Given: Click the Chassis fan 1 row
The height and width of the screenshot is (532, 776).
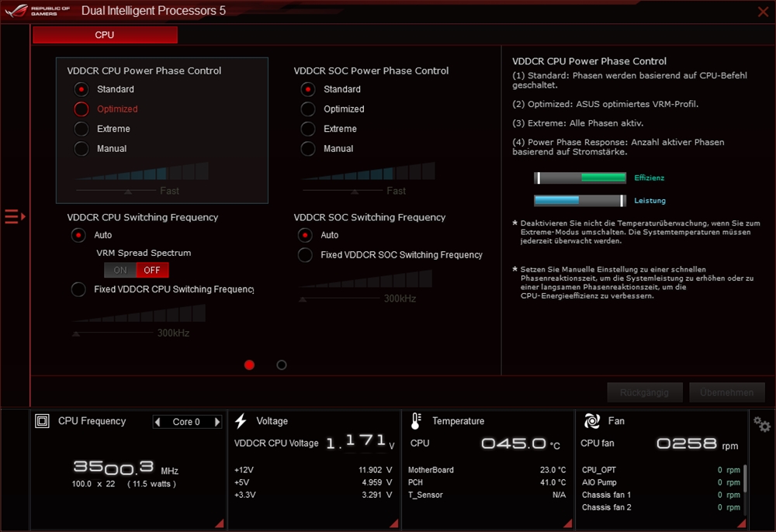Looking at the screenshot, I should point(661,495).
